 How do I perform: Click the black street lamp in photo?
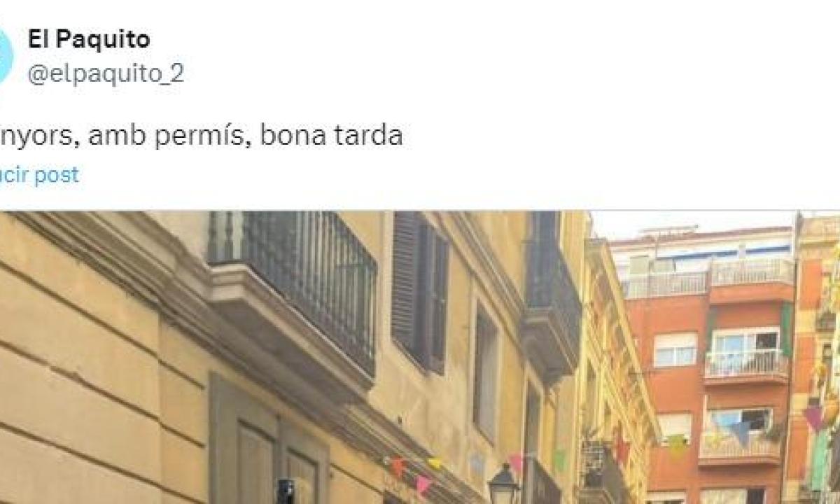(503, 485)
